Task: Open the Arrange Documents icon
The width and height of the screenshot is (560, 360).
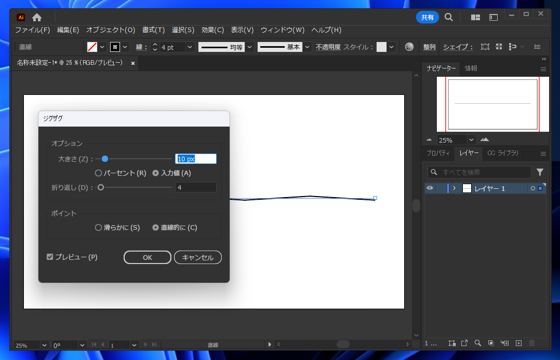Action: tap(475, 18)
